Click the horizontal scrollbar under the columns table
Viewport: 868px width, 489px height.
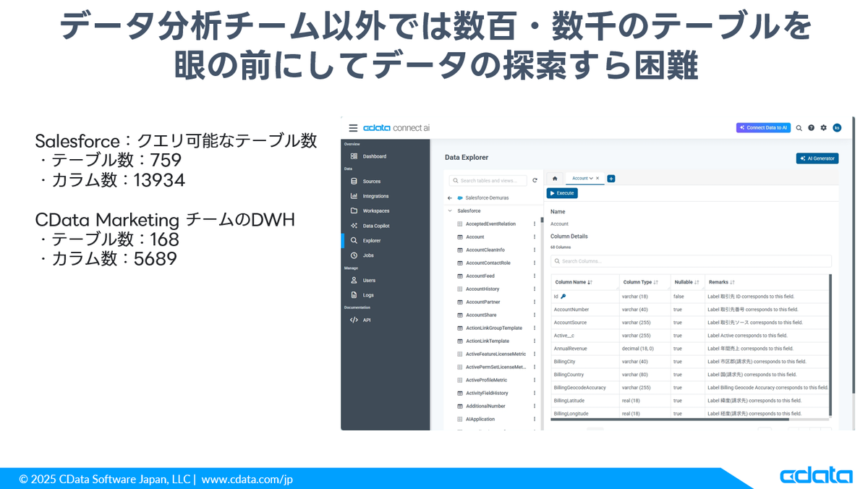(669, 420)
